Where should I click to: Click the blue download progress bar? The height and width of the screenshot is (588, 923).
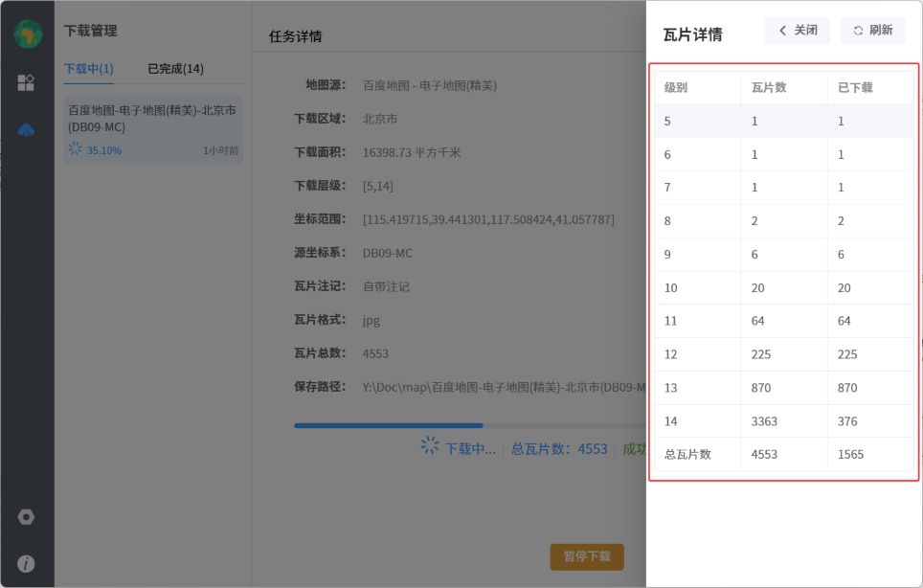pyautogui.click(x=388, y=425)
